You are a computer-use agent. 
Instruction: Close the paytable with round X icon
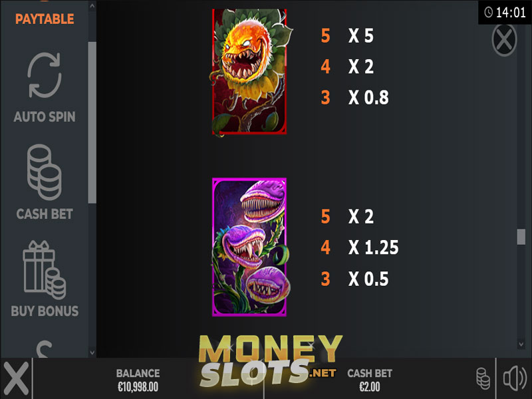point(504,40)
